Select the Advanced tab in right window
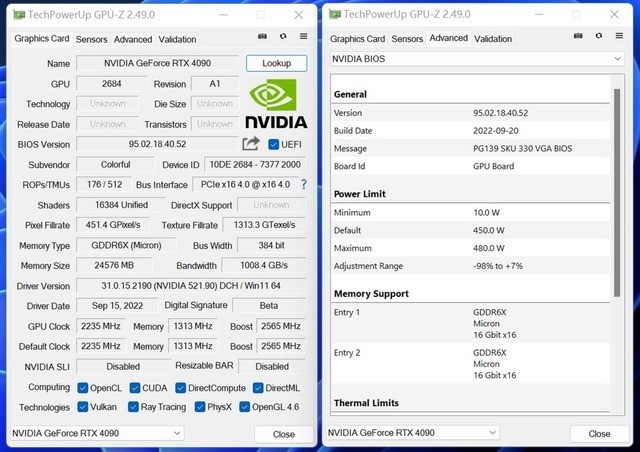Image resolution: width=640 pixels, height=452 pixels. 448,38
